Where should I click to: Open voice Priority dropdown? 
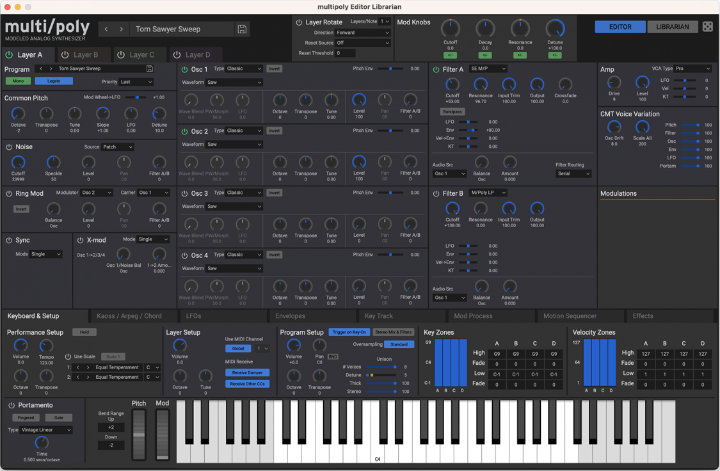136,82
